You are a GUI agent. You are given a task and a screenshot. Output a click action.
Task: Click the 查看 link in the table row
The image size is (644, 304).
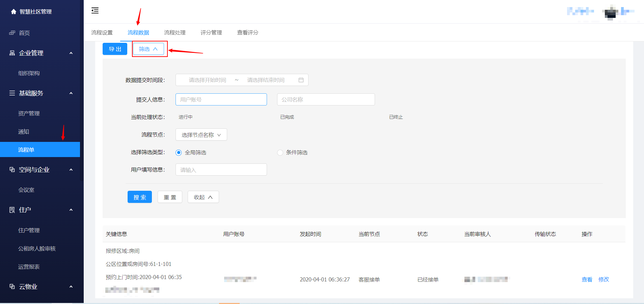(587, 279)
